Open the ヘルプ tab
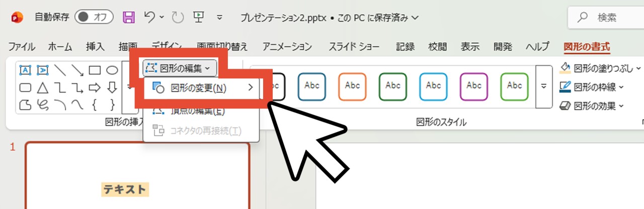The width and height of the screenshot is (644, 209). pos(537,47)
